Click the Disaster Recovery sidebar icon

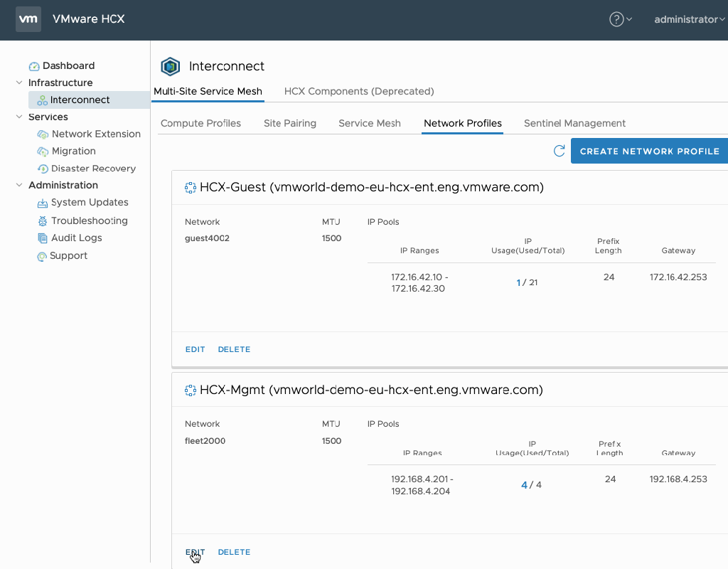pyautogui.click(x=43, y=169)
